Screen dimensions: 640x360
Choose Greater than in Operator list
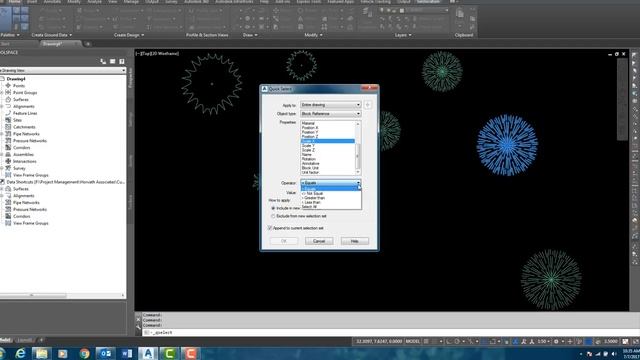tap(331, 198)
